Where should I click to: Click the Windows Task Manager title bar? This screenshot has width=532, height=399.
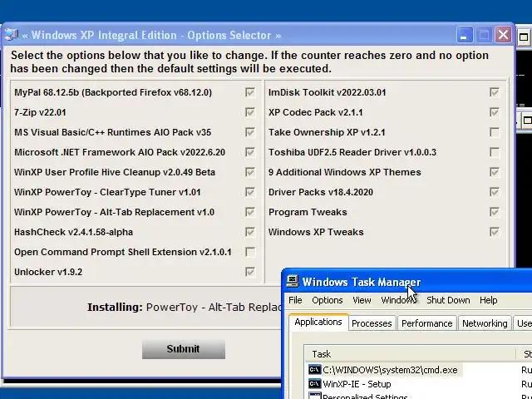click(x=407, y=282)
